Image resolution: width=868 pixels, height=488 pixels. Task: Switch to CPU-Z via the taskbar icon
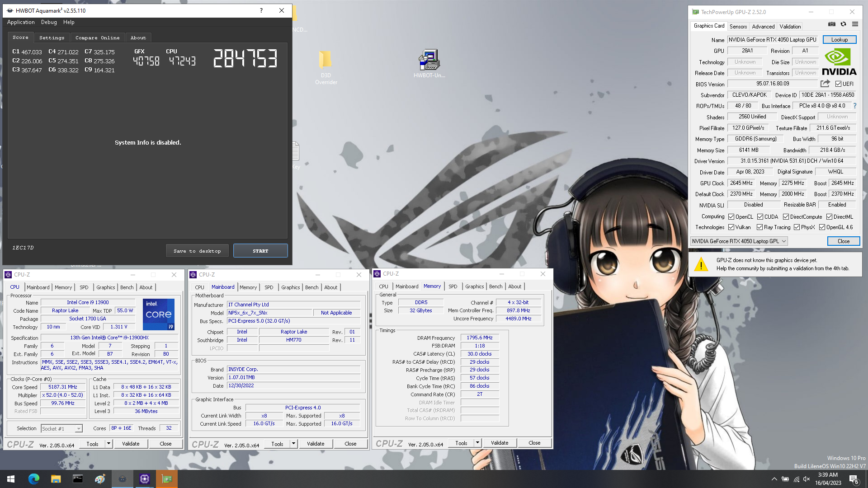coord(145,479)
